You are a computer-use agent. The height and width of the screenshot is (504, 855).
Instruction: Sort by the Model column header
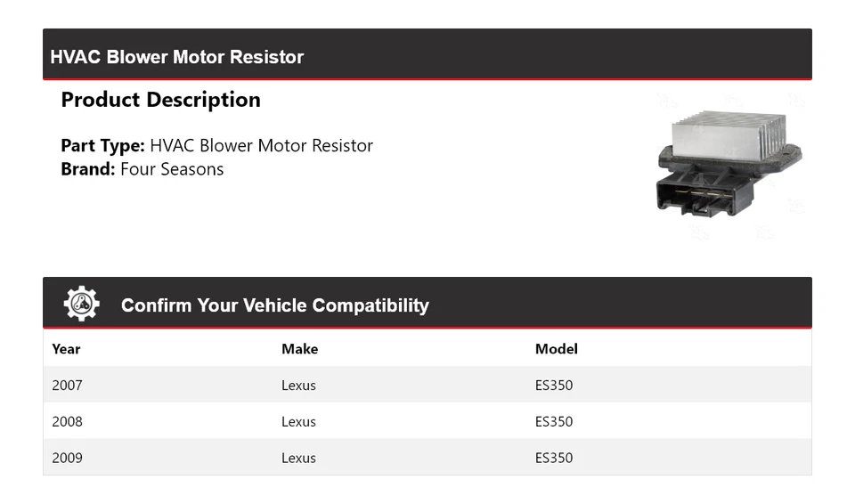tap(556, 349)
